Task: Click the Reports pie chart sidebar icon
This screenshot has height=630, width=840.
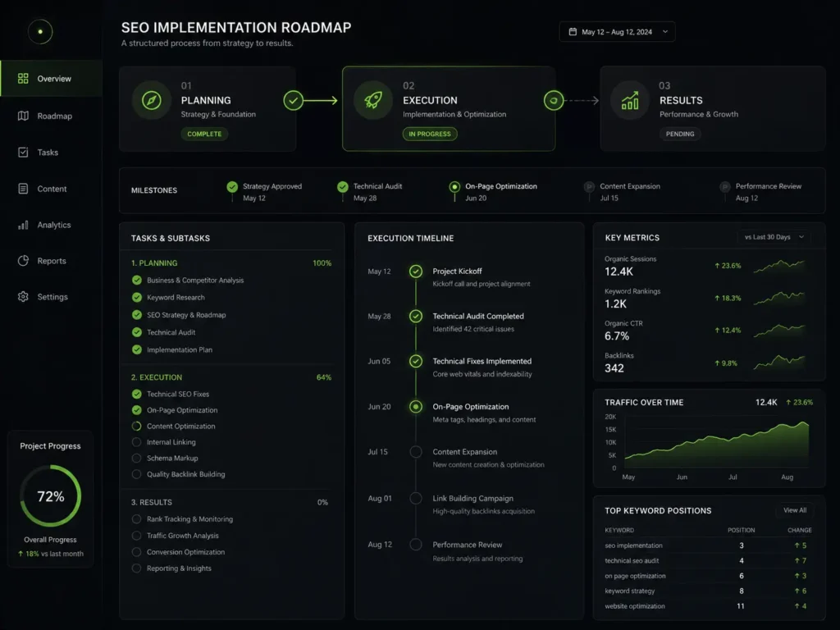Action: (x=23, y=261)
